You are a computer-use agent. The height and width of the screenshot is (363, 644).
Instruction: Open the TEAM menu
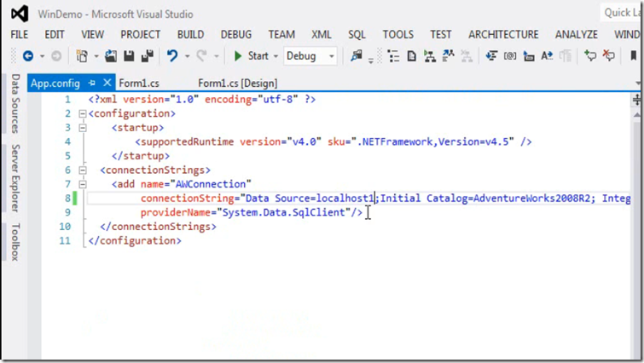tap(281, 34)
